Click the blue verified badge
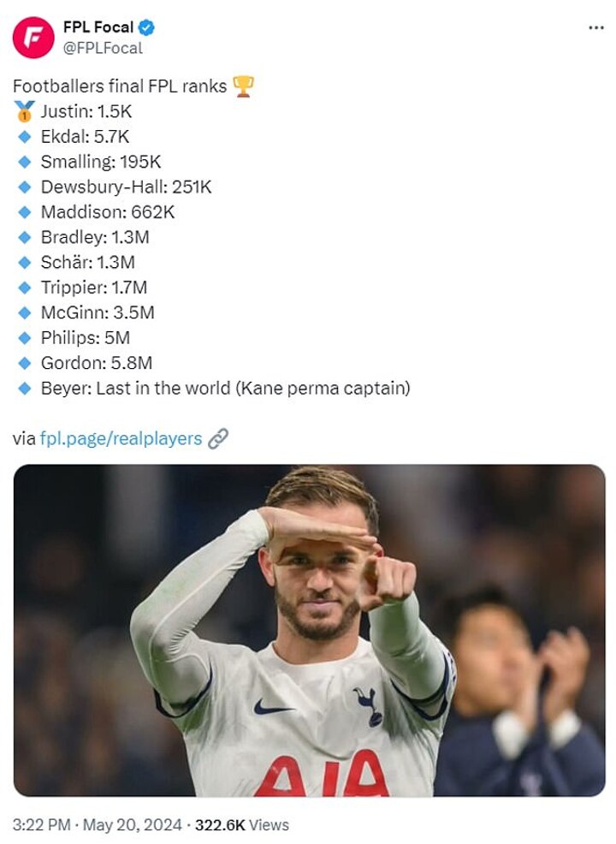Viewport: 616px width, 844px height. (x=147, y=27)
